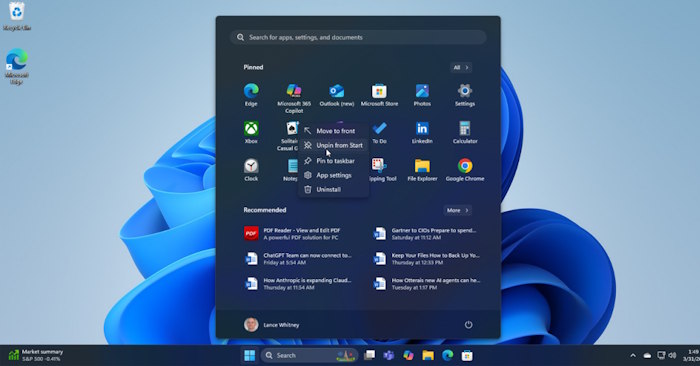Viewport: 700px width, 366px height.
Task: Open File Explorer from pinned apps
Action: pyautogui.click(x=422, y=170)
